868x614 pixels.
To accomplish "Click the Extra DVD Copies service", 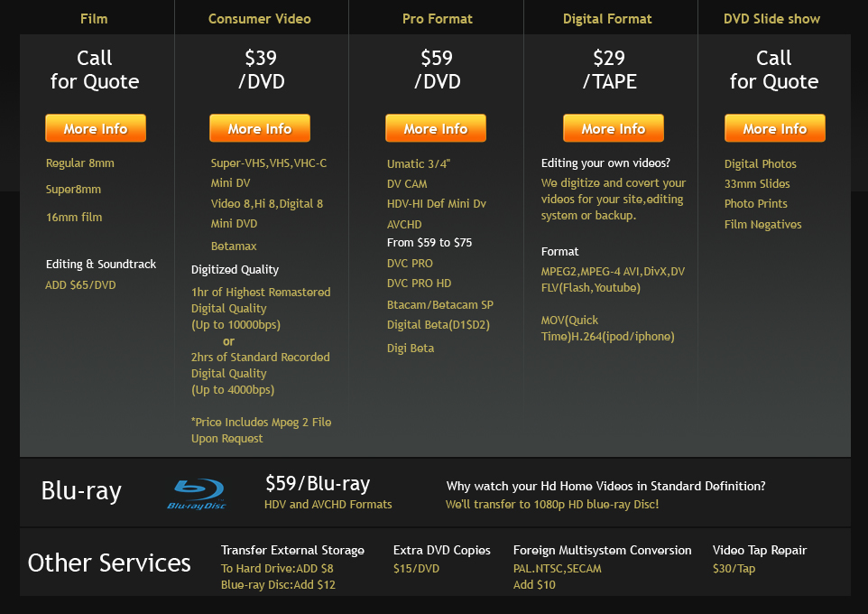I will pos(440,550).
